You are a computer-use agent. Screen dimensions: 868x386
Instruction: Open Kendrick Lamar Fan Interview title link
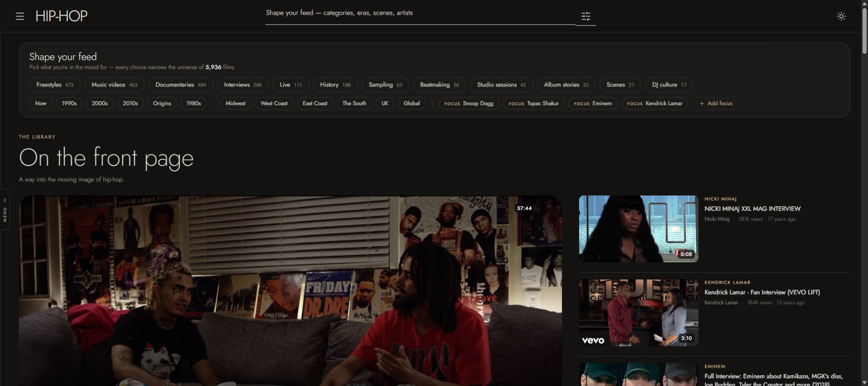pos(762,293)
